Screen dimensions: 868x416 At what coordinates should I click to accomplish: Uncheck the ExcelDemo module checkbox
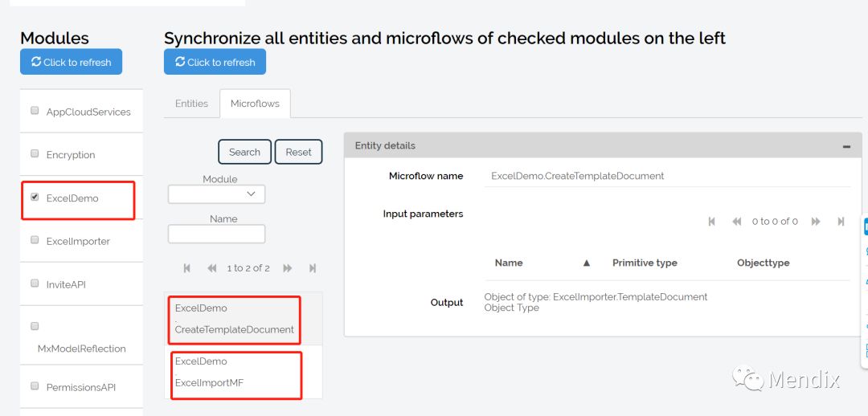click(x=35, y=197)
